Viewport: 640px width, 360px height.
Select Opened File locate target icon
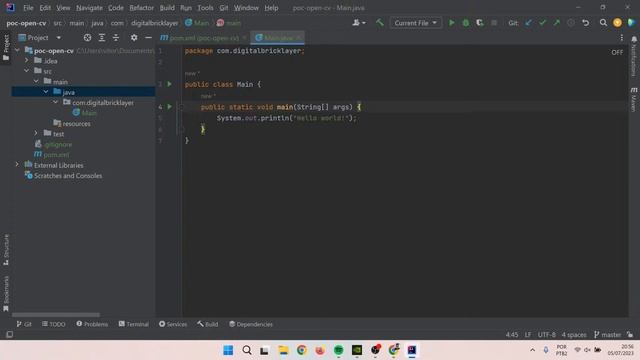pyautogui.click(x=87, y=38)
